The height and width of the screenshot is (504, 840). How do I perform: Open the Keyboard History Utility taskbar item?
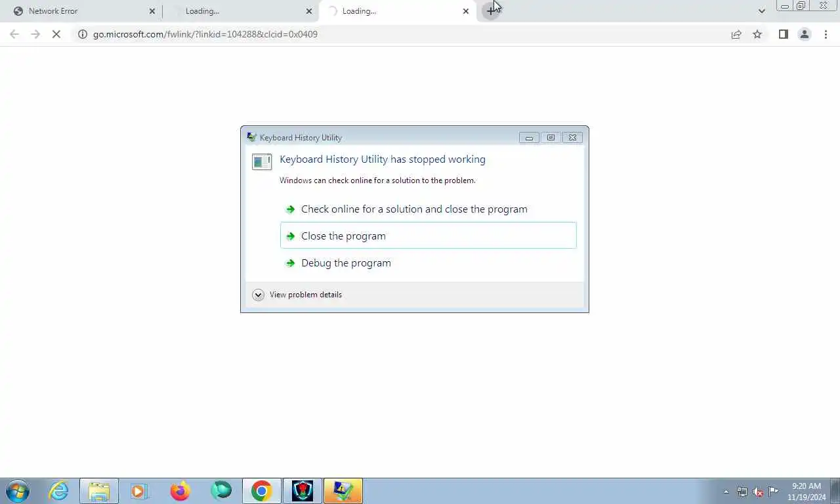(x=343, y=491)
